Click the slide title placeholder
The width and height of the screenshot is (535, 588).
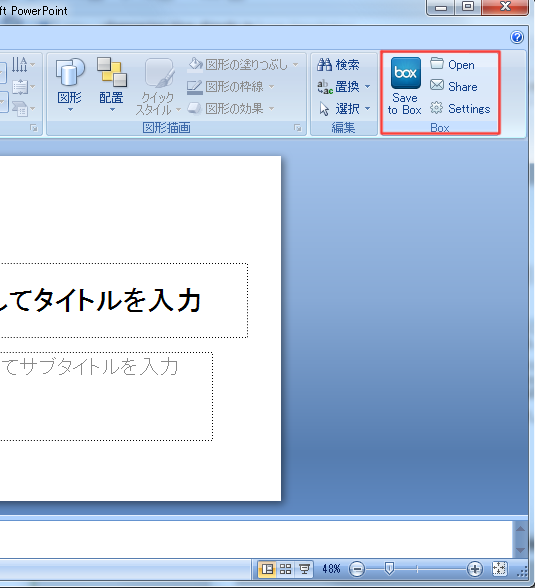click(x=124, y=300)
